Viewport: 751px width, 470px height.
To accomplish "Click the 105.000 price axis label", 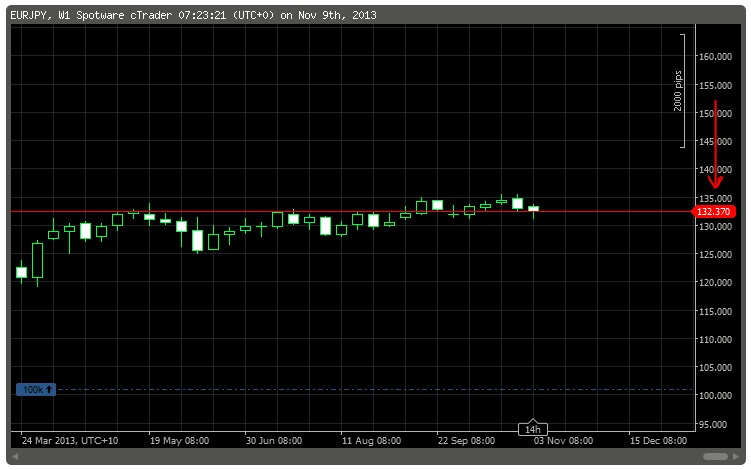I will point(716,367).
